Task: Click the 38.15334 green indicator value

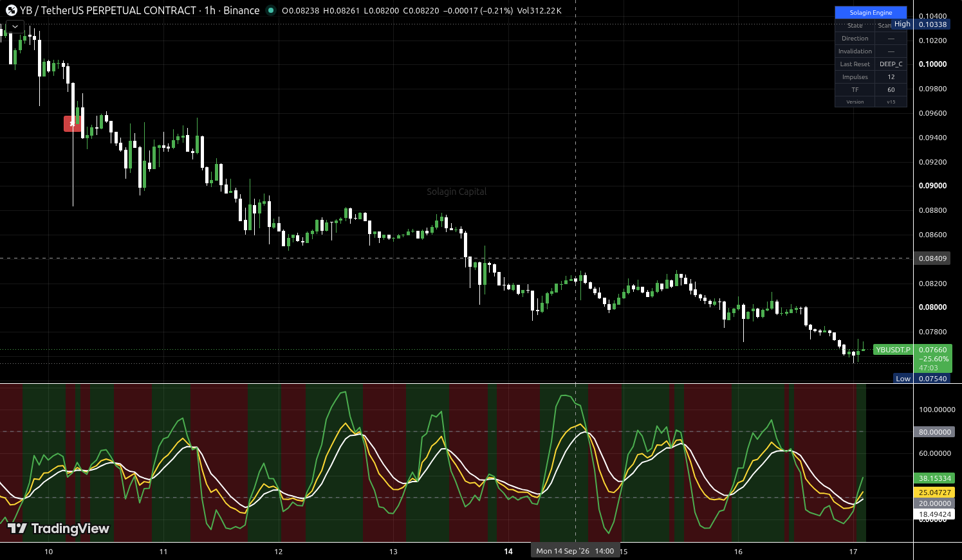Action: tap(934, 478)
